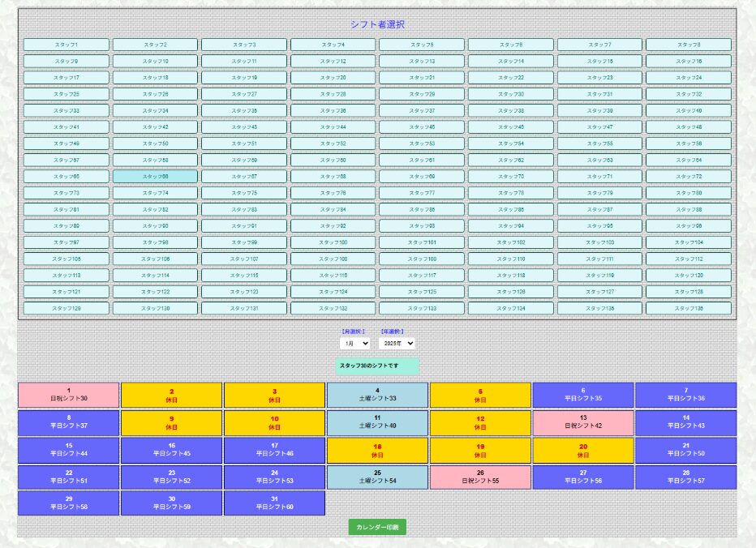Select the highlighted スタッフ66 button
Screen dimensions: 756x548
155,177
